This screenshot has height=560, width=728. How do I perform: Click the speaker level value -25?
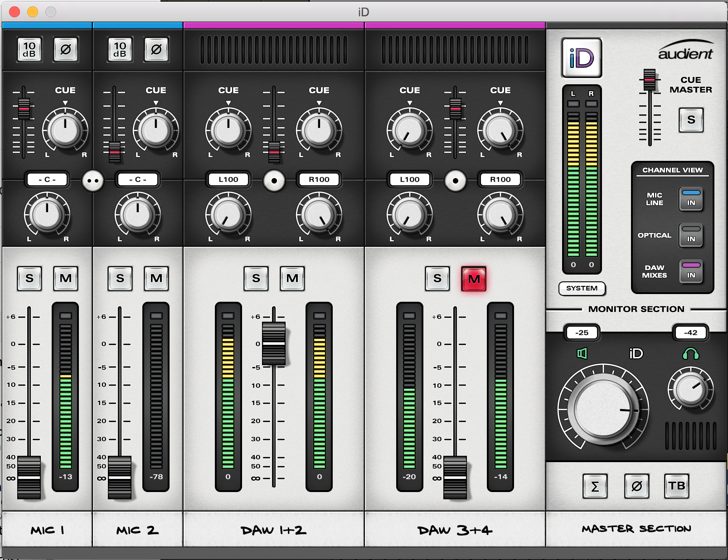[x=582, y=333]
